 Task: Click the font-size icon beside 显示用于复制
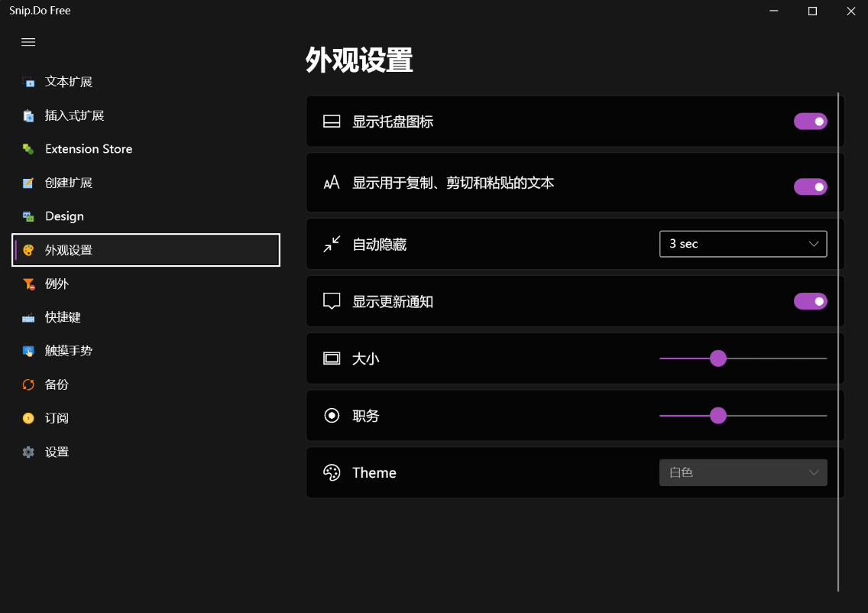(332, 183)
